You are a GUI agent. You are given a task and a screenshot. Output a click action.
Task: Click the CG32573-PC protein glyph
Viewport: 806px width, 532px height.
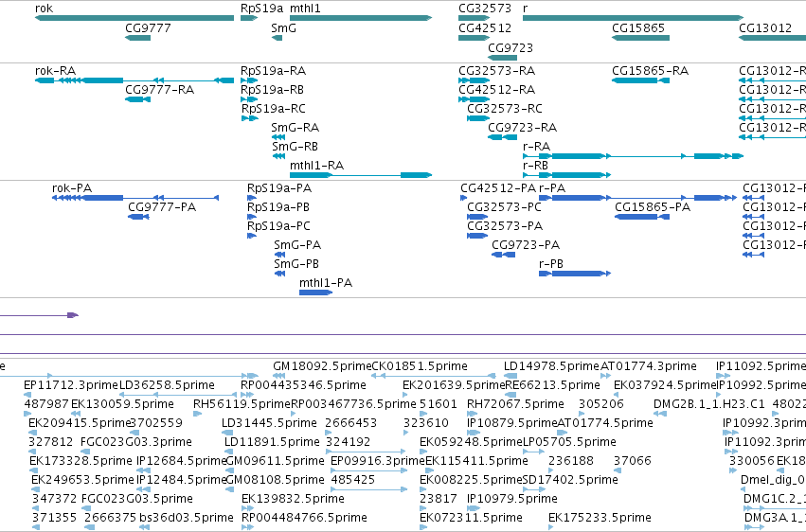point(477,217)
